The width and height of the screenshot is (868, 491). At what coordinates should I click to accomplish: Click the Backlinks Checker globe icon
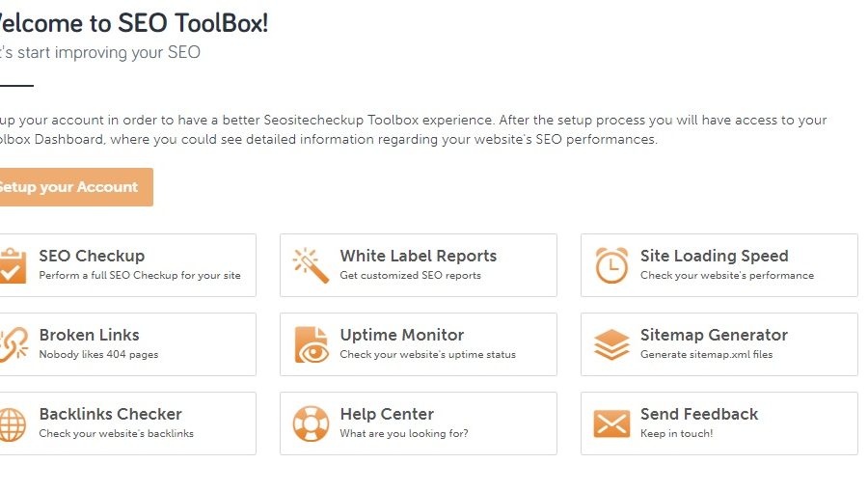pos(13,424)
